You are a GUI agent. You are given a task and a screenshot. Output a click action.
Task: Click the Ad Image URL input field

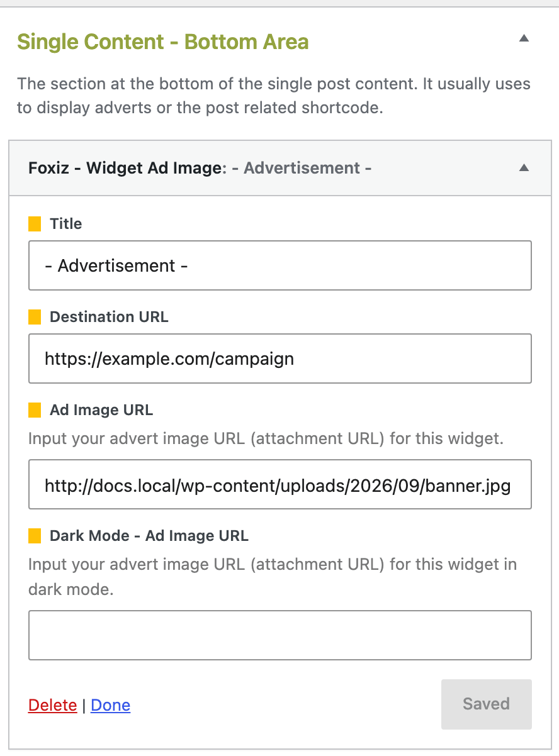(x=280, y=484)
